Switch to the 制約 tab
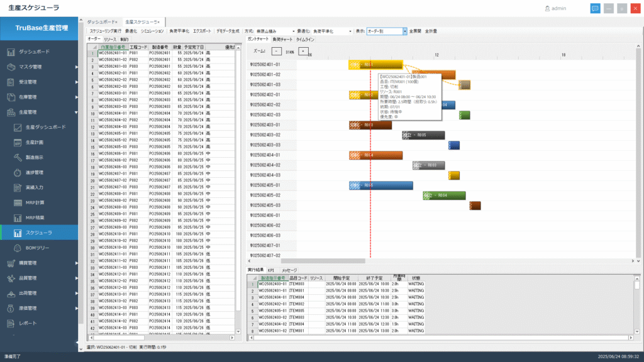 click(x=125, y=40)
